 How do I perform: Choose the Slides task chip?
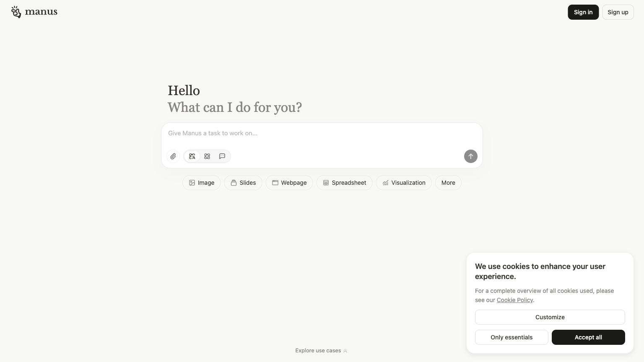243,183
